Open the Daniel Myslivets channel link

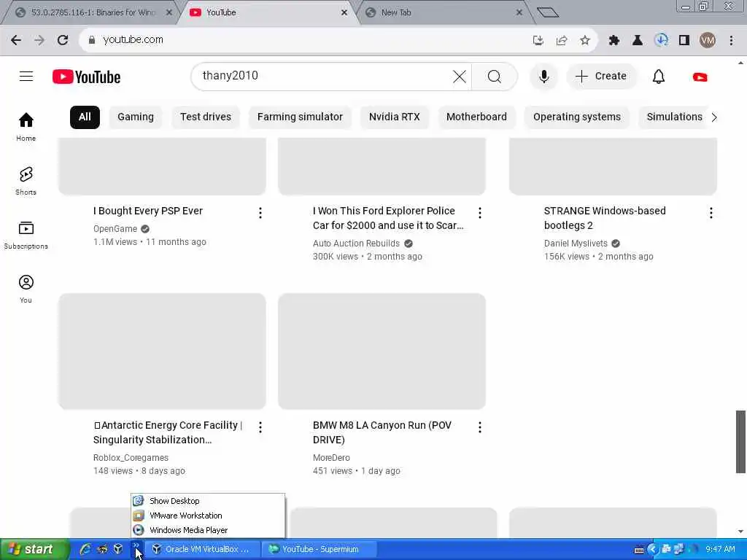coord(576,244)
